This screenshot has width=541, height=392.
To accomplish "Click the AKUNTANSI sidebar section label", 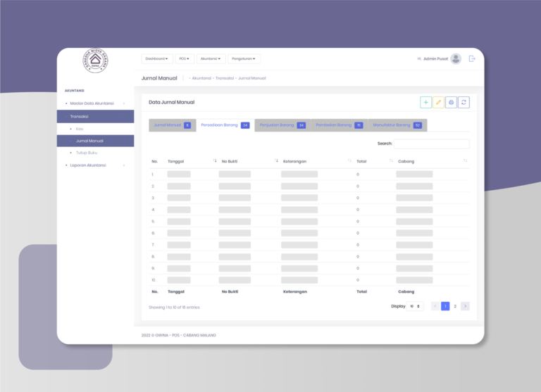I will [x=75, y=91].
